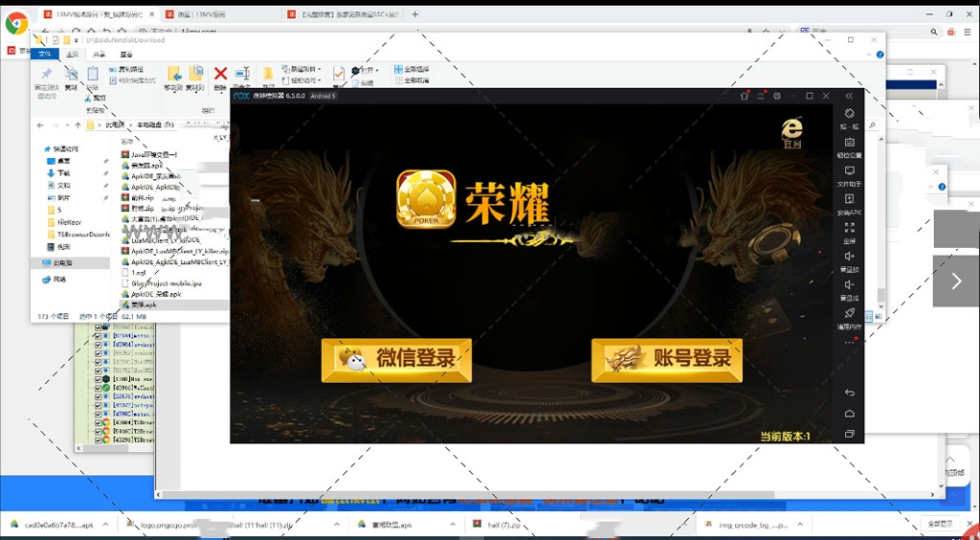The image size is (980, 540).
Task: Open the Nox theme shirt icon
Action: click(744, 96)
